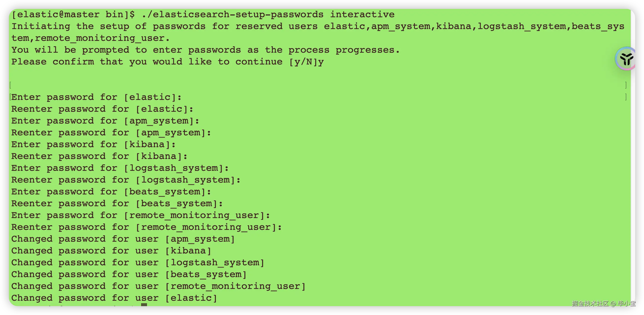Click the [y/N] confirmation prompt text
This screenshot has height=315, width=644.
pyautogui.click(x=303, y=62)
